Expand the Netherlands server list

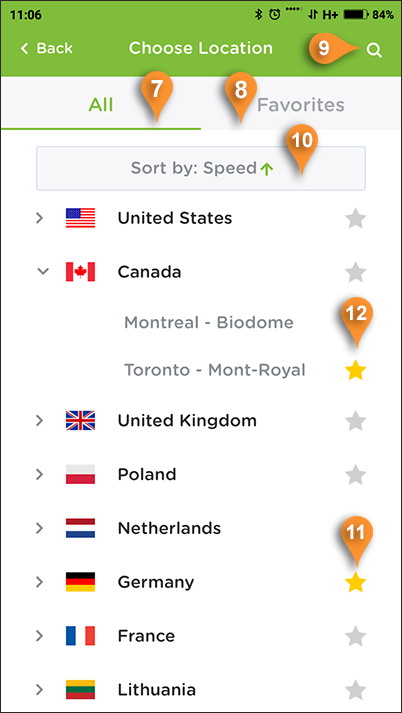pos(40,528)
